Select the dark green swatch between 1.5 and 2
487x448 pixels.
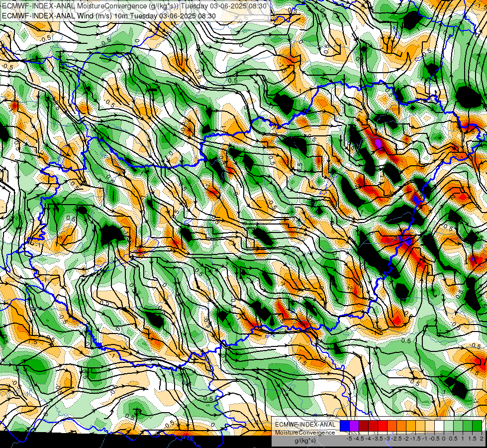click(477, 426)
